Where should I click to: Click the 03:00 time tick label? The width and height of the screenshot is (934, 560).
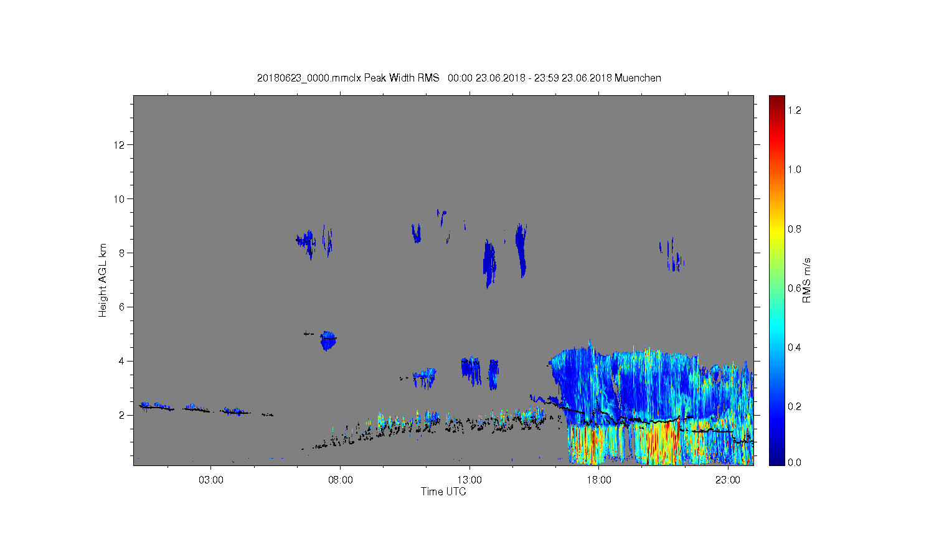click(x=211, y=480)
